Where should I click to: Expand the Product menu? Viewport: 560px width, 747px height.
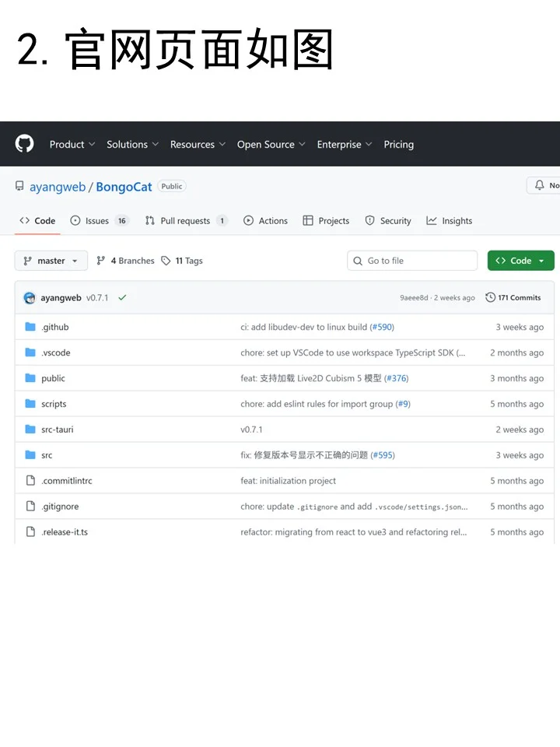pos(72,145)
